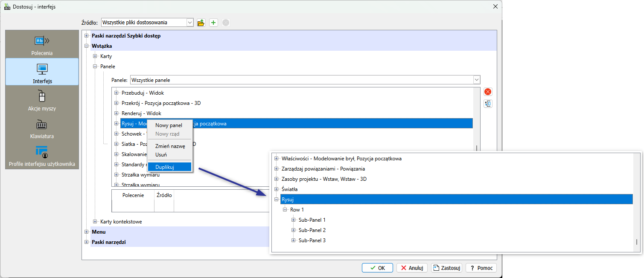Choose Duplikuj from context menu
Viewport: 644px width, 278px height.
(x=165, y=167)
